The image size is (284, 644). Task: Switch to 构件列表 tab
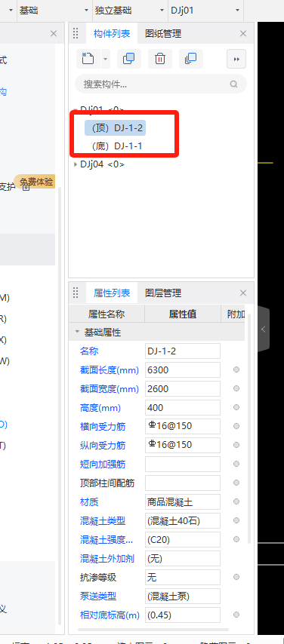pyautogui.click(x=112, y=34)
